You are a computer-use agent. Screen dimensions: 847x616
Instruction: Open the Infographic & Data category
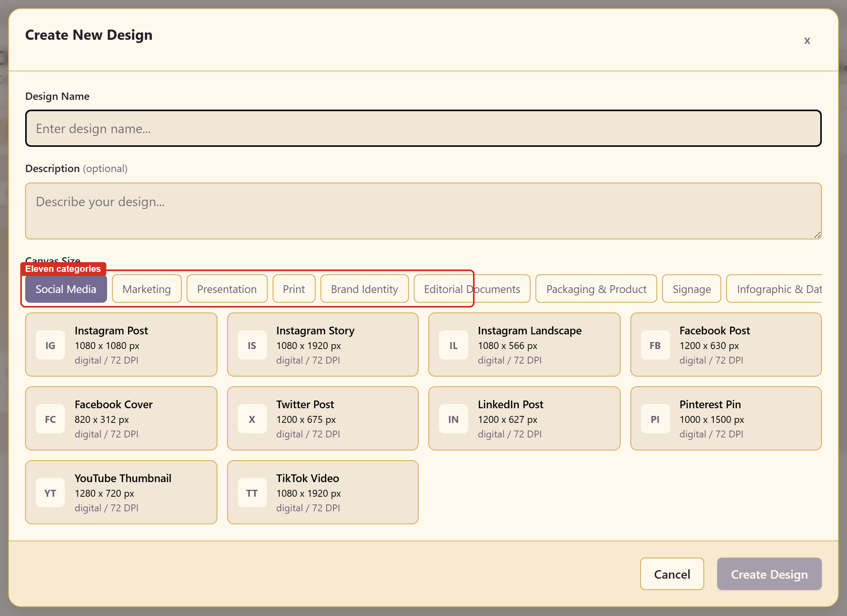pyautogui.click(x=774, y=289)
